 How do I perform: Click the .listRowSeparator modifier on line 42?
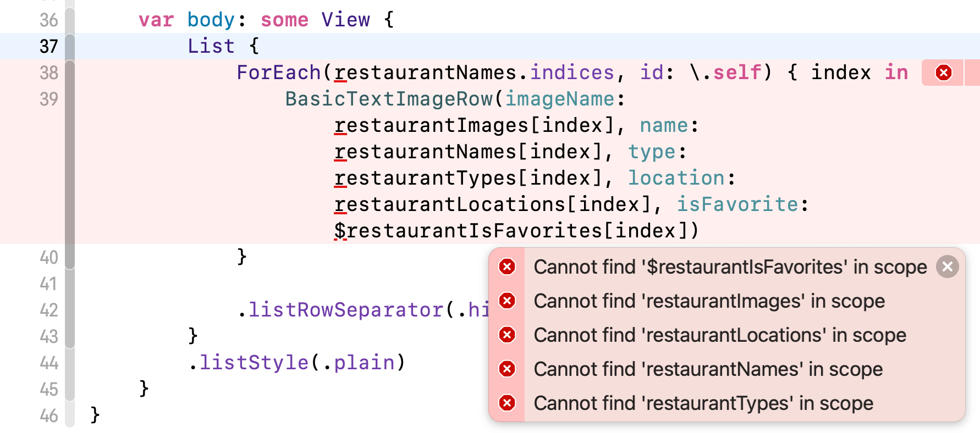(x=345, y=310)
